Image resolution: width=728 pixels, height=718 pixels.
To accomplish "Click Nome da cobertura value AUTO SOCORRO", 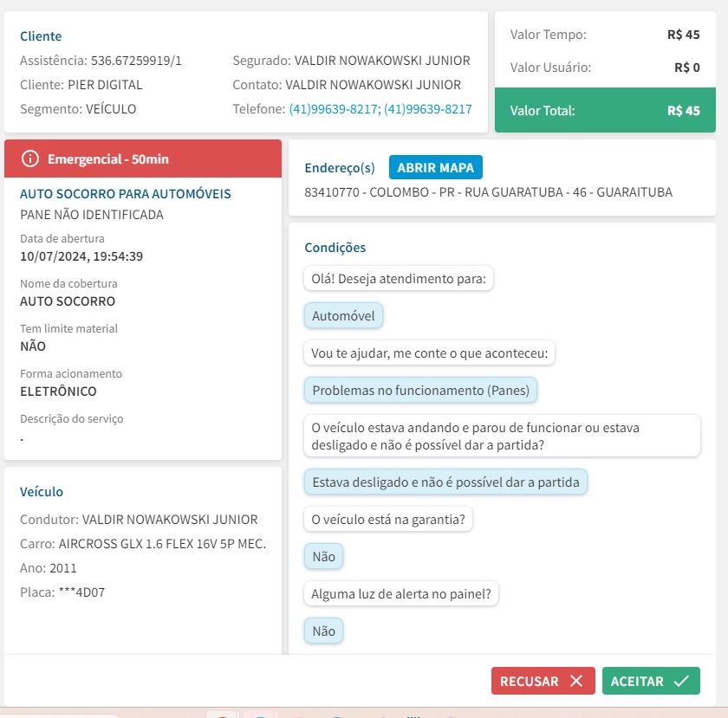I will tap(68, 301).
